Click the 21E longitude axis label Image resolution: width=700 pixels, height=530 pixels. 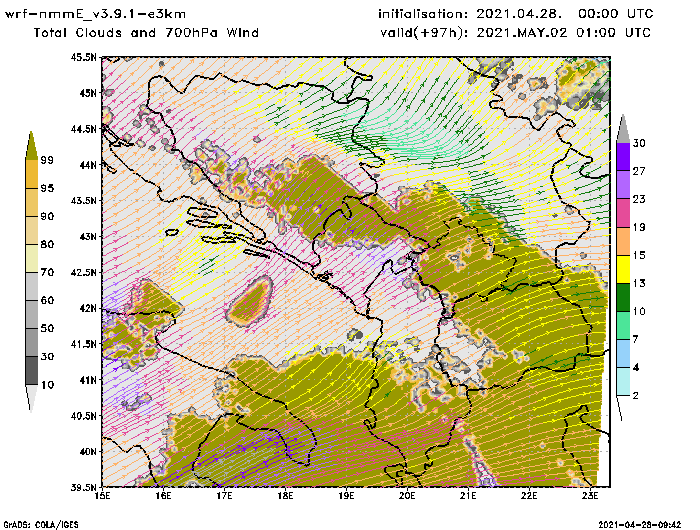tap(468, 496)
